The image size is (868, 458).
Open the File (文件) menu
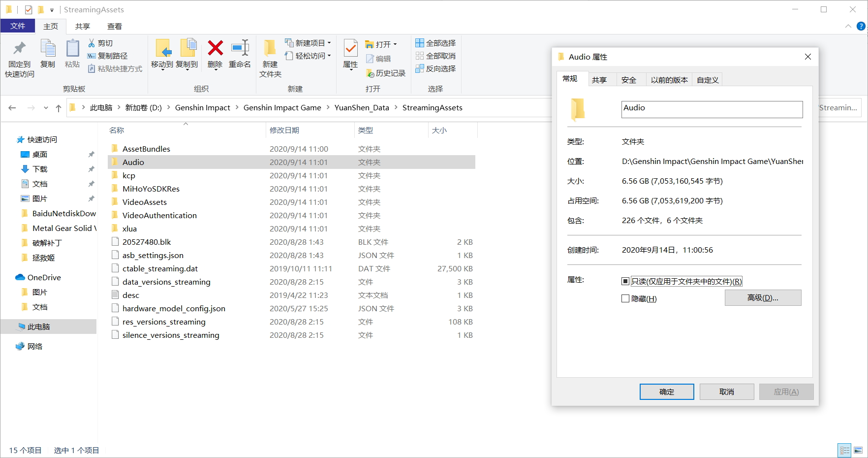click(18, 26)
